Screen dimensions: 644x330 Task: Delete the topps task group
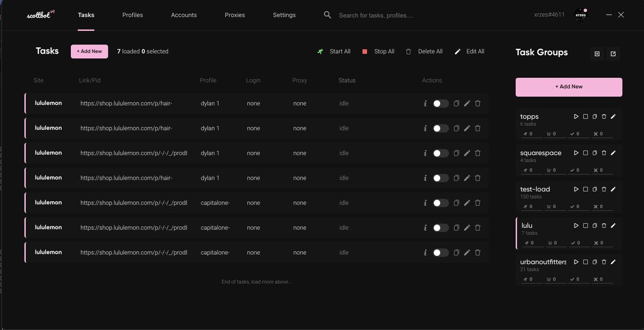tap(604, 116)
